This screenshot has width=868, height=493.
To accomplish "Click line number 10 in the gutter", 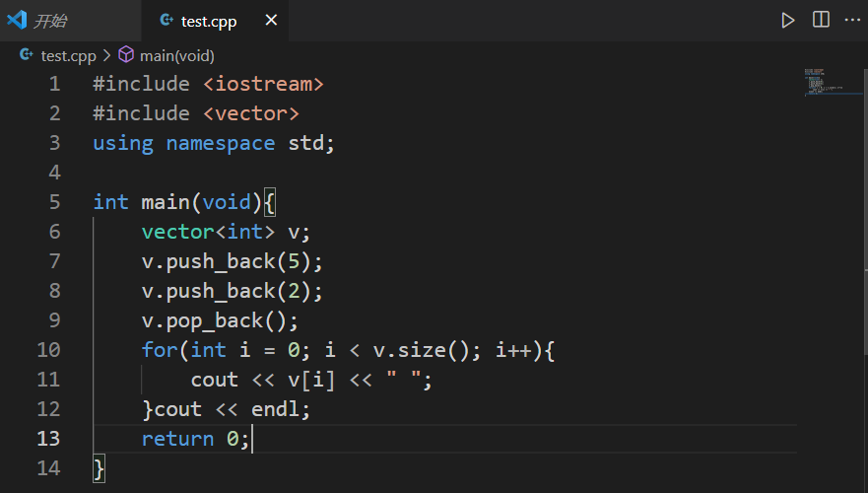I will [48, 350].
